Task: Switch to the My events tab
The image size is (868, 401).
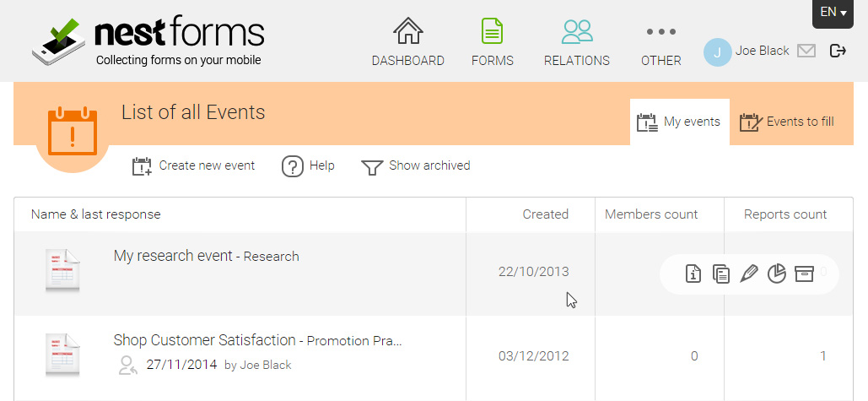Action: (x=679, y=122)
